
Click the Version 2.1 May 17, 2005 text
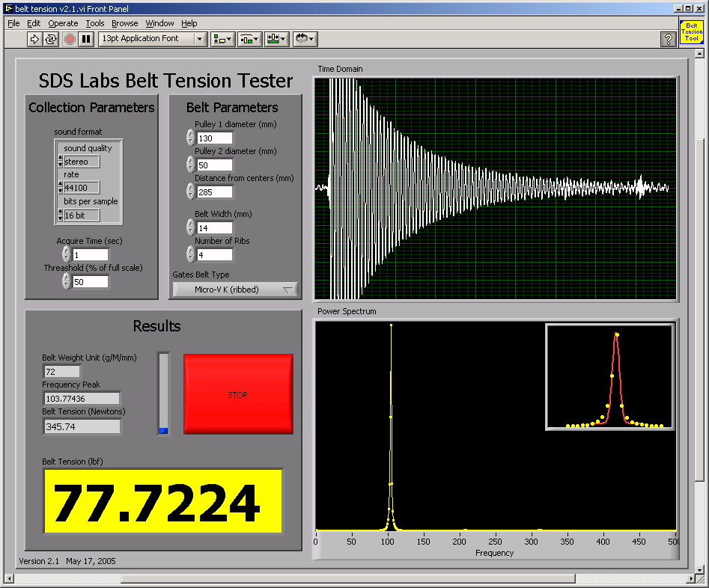click(x=67, y=561)
